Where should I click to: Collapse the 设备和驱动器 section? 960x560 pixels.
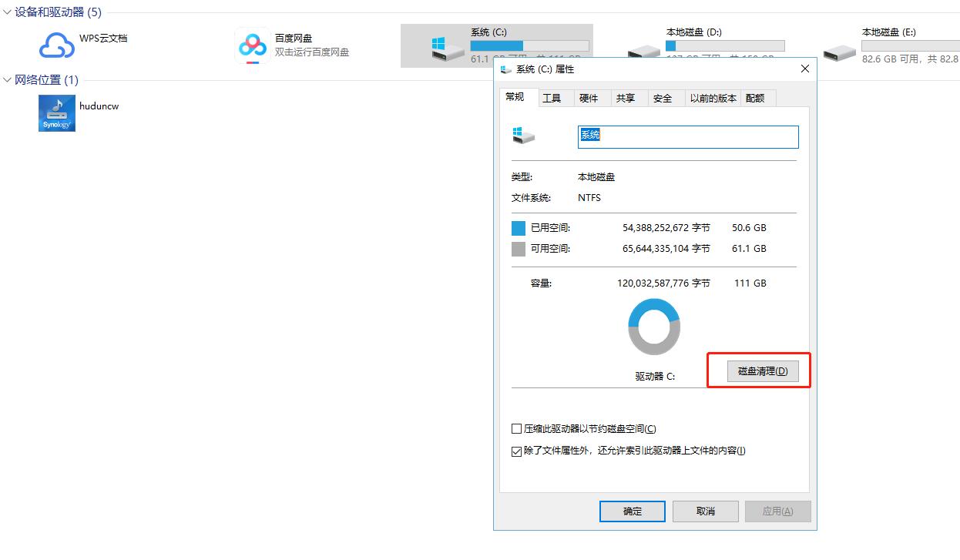point(8,12)
